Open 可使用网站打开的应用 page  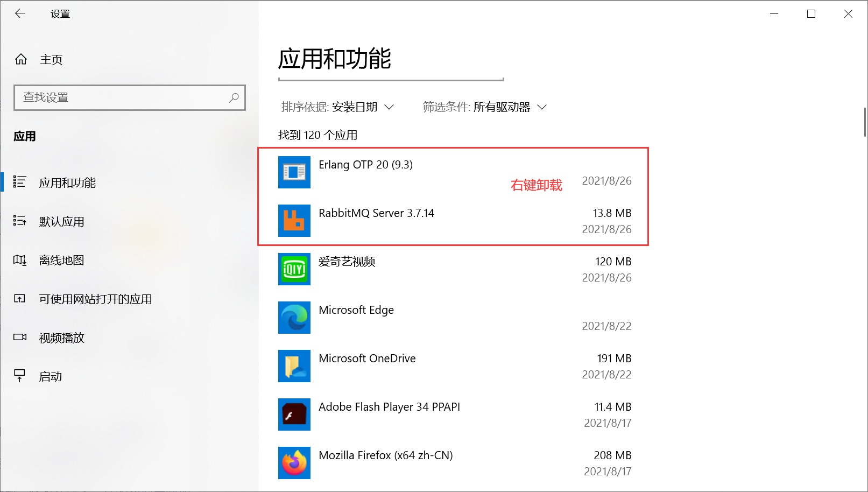pyautogui.click(x=95, y=299)
